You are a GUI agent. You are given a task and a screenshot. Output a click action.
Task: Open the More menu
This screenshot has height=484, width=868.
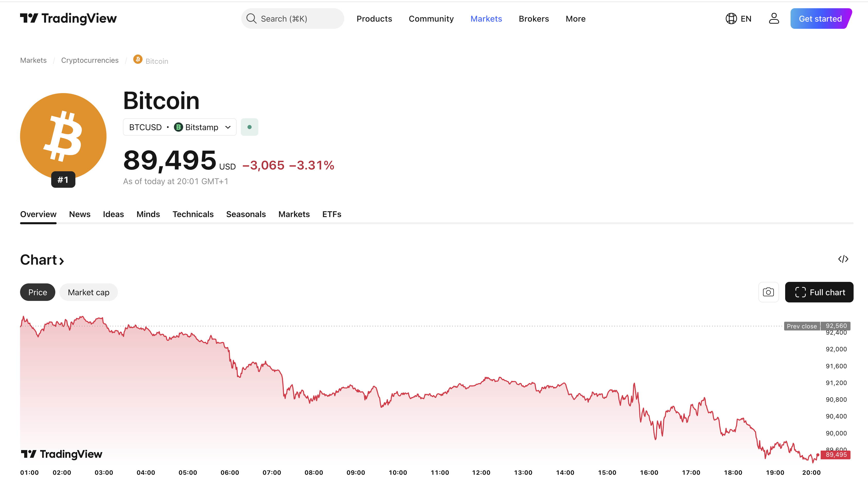tap(575, 19)
